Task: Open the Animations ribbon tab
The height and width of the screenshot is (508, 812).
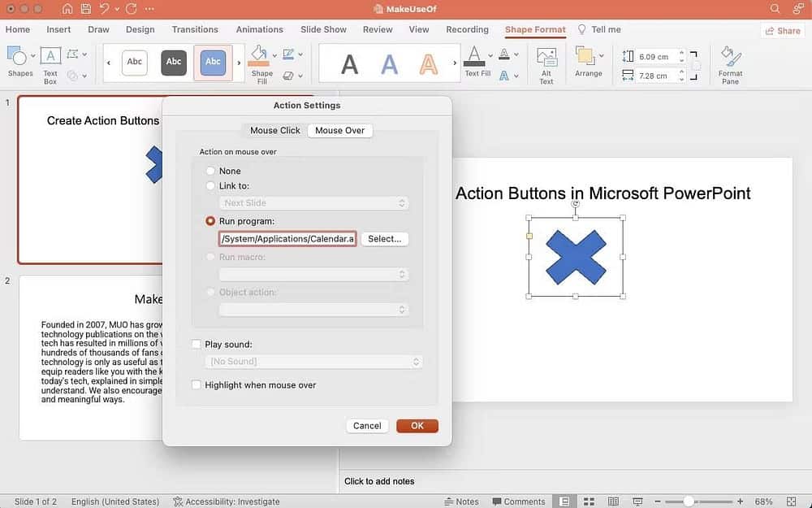Action: (x=259, y=29)
